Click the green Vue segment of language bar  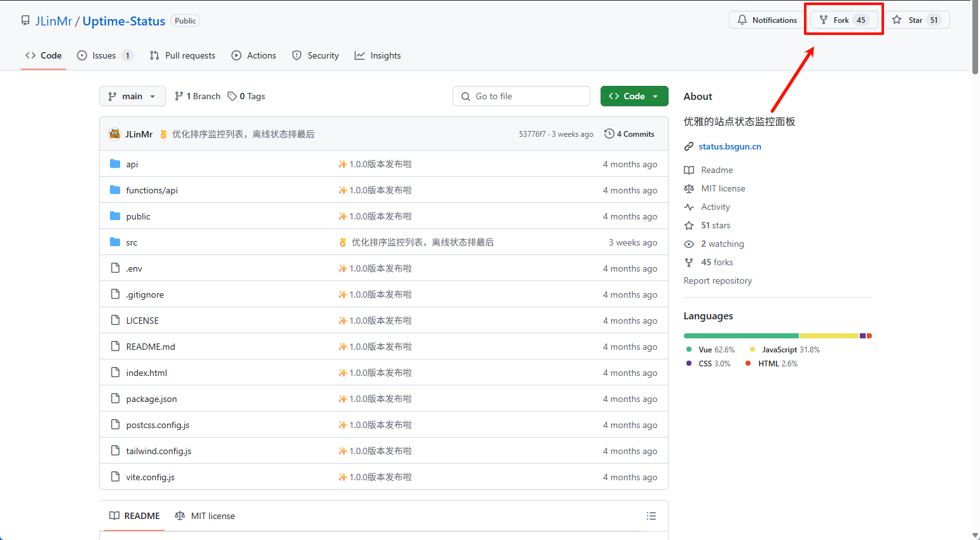(741, 336)
